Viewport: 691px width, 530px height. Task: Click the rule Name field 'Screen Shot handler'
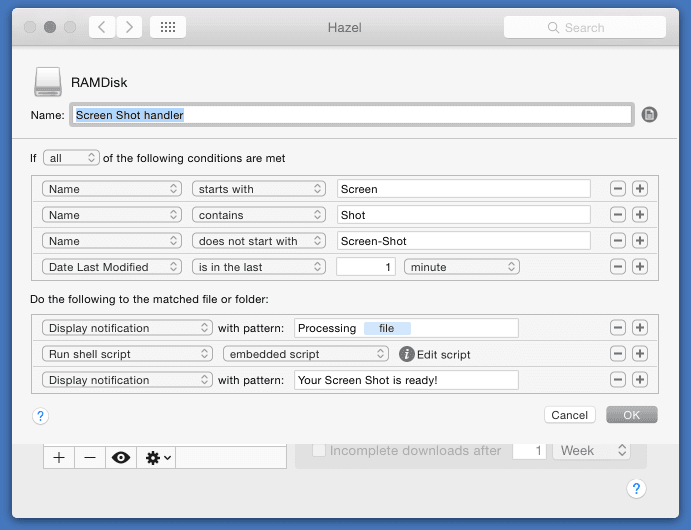[x=352, y=115]
